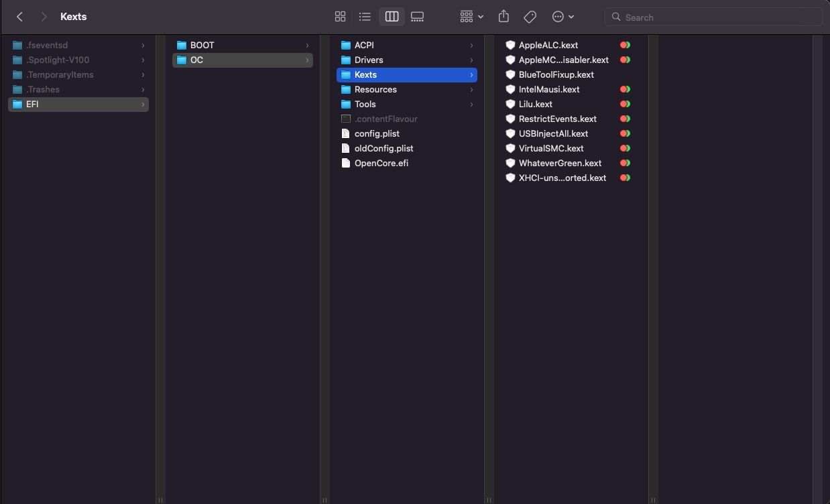Open the Drivers folder
Viewport: 830px width, 504px height.
tap(407, 60)
